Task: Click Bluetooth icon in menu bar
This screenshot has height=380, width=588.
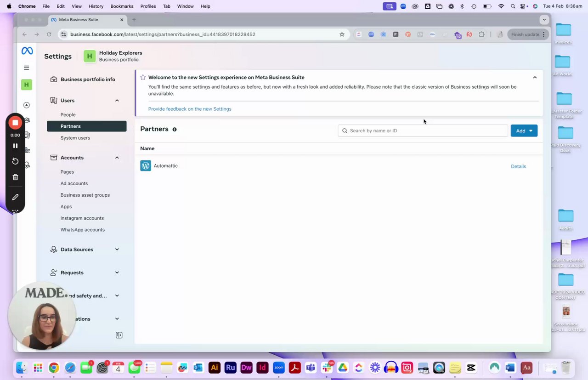Action: point(462,6)
